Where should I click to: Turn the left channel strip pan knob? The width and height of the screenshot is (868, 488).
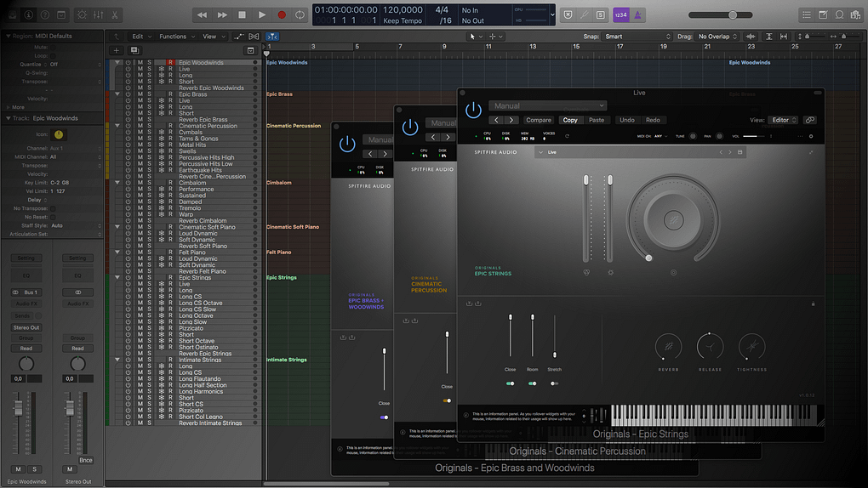coord(26,364)
